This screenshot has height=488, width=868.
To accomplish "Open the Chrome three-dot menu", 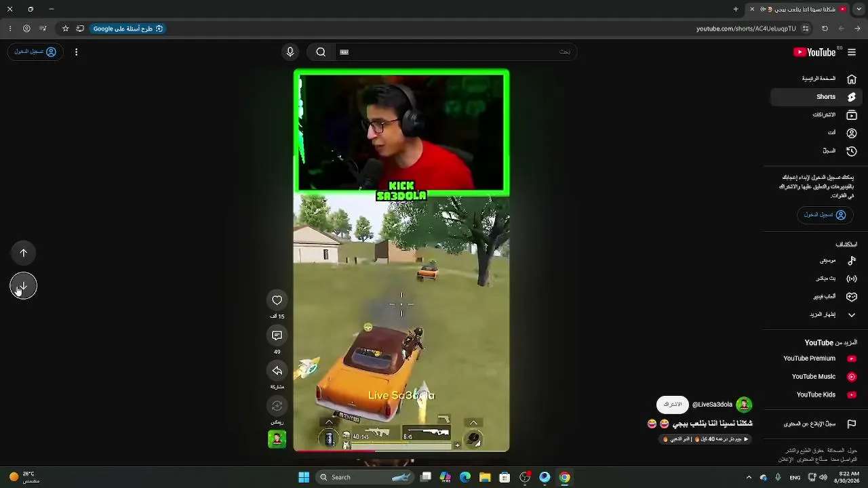I will pos(9,28).
